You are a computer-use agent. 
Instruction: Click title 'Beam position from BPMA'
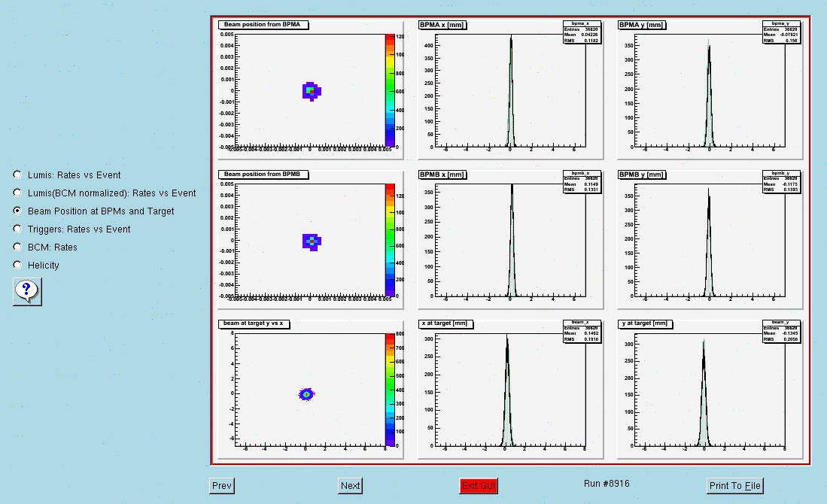pyautogui.click(x=263, y=25)
